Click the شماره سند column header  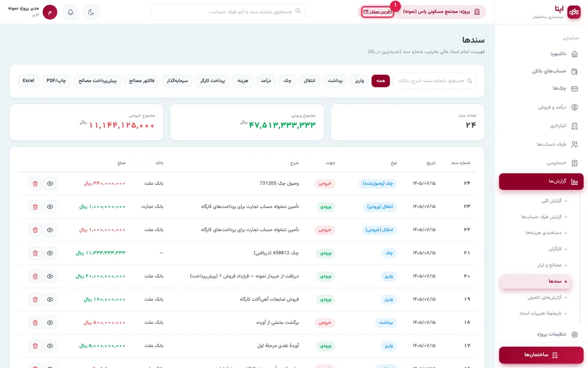461,163
